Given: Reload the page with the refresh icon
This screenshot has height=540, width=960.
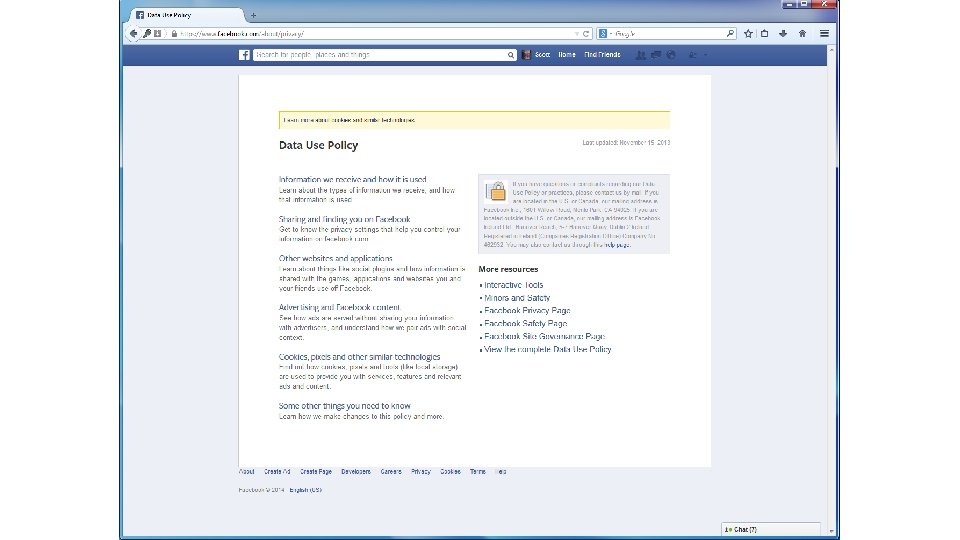Looking at the screenshot, I should (586, 34).
